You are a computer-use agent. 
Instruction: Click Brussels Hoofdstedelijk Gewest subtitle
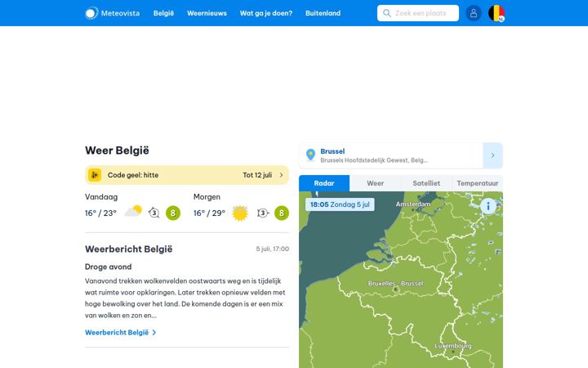point(374,160)
